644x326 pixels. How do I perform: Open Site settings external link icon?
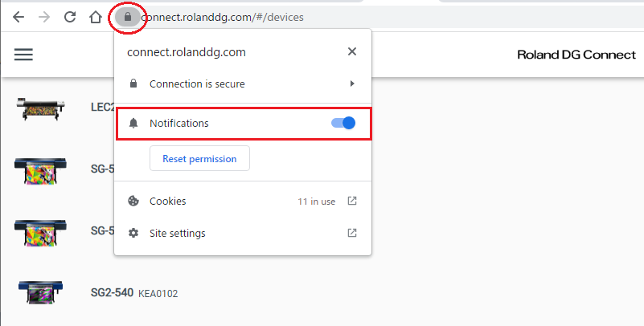[352, 233]
